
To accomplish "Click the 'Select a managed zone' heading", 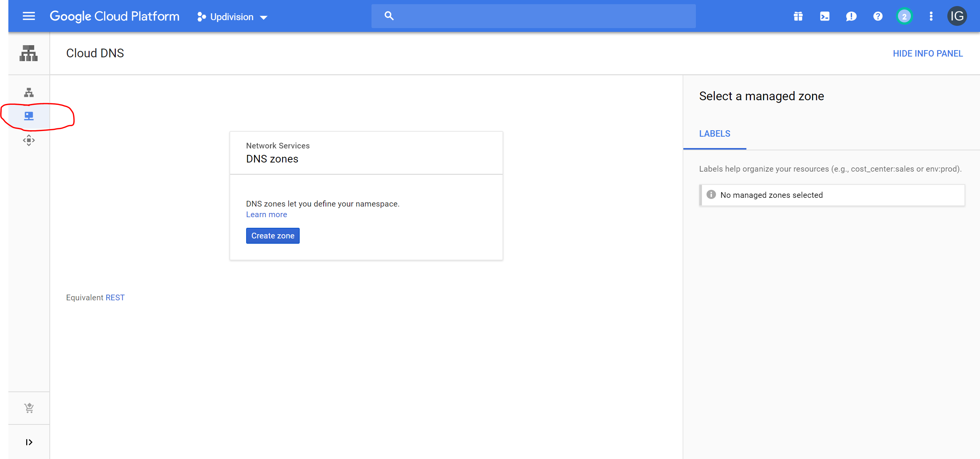I will click(761, 96).
